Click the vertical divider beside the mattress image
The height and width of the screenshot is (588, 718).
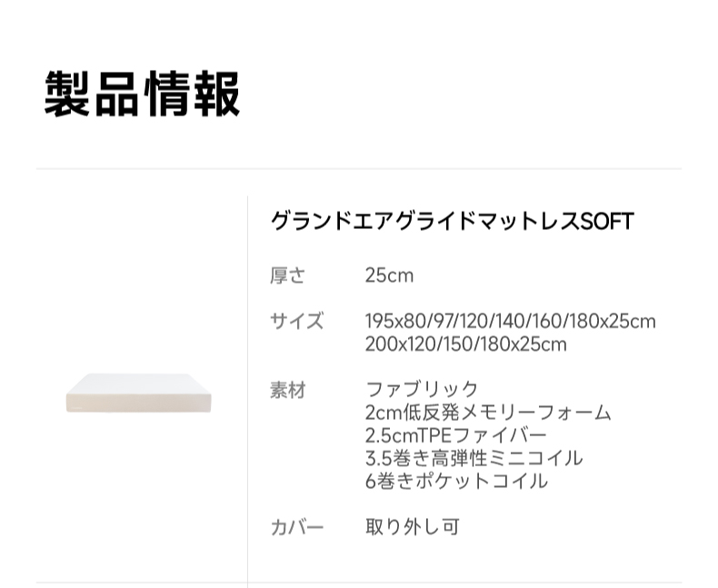[x=248, y=392]
